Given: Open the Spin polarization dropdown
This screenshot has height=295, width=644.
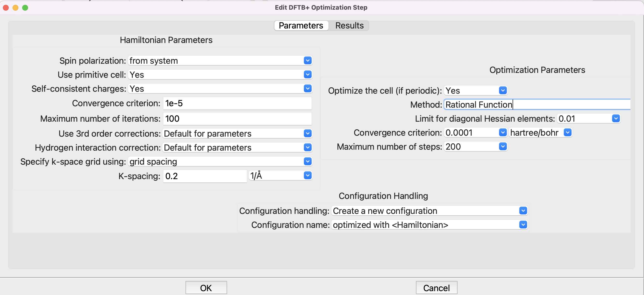Looking at the screenshot, I should (220, 61).
